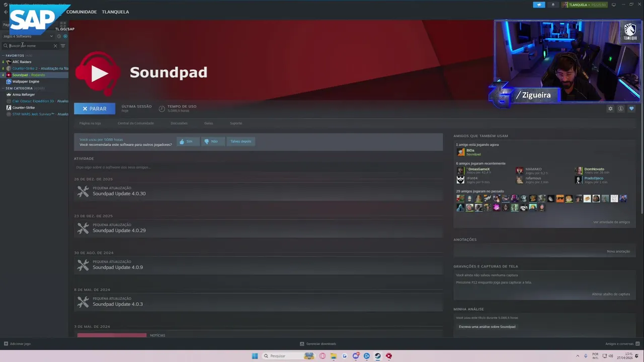Click 'Alterar atalho de captura' link
Viewport: 644px width, 362px height.
[611, 294]
